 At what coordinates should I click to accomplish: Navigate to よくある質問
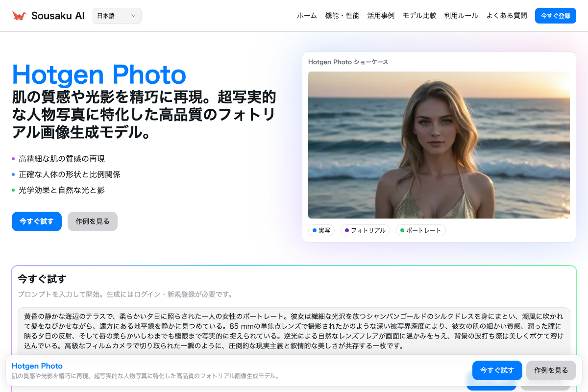click(x=507, y=16)
